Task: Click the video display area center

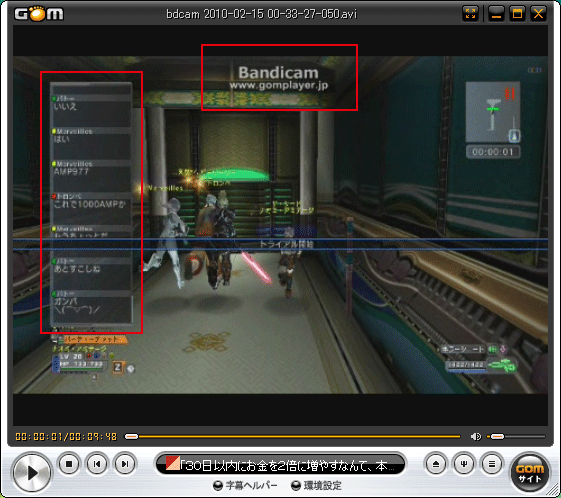Action: coord(280,225)
